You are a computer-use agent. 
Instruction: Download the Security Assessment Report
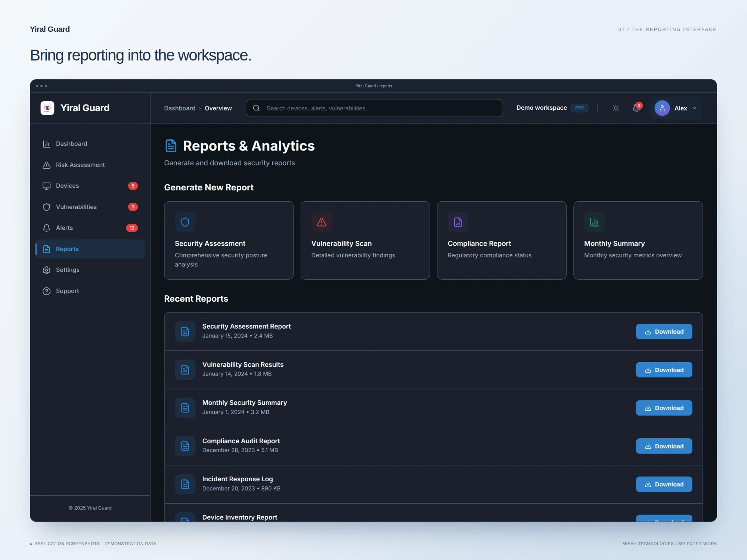[664, 332]
